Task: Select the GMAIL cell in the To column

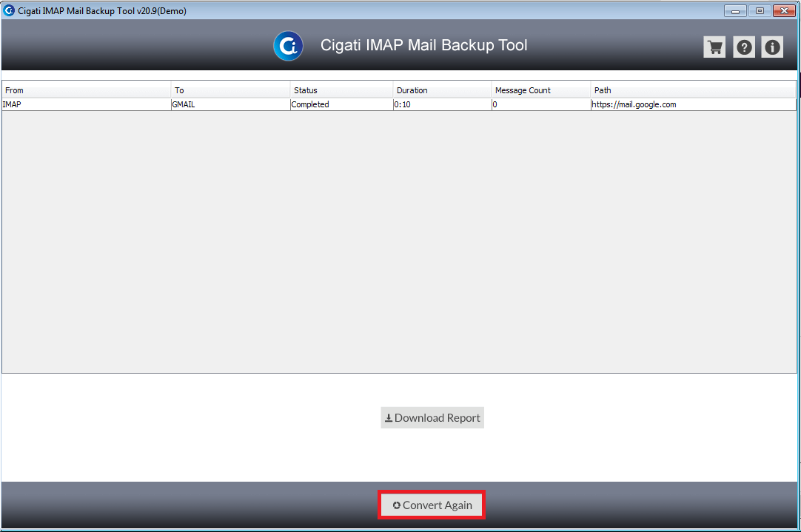Action: [230, 104]
